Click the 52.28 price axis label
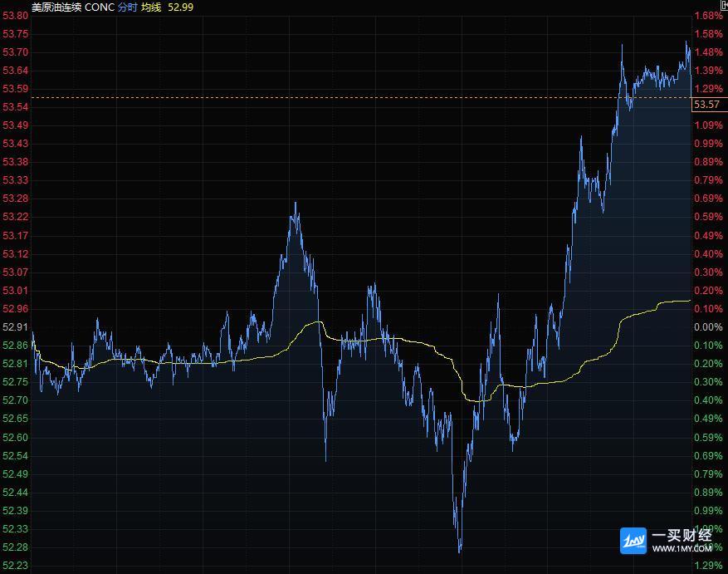The image size is (728, 574). coord(15,547)
